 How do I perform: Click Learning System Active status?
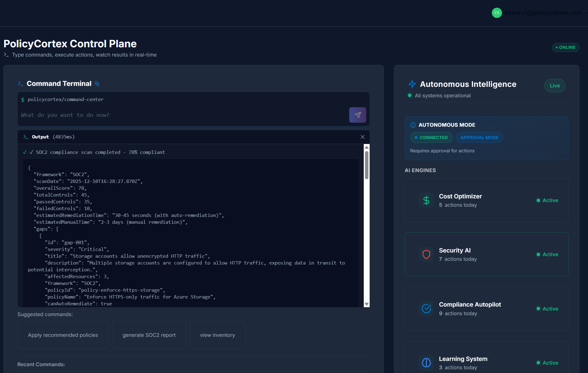pyautogui.click(x=547, y=363)
